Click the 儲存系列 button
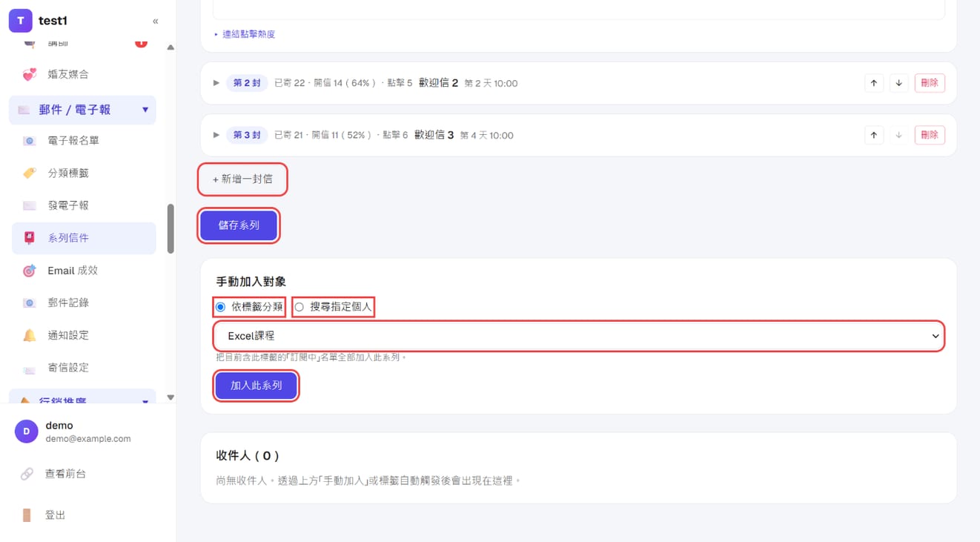The image size is (980, 542). click(x=239, y=225)
